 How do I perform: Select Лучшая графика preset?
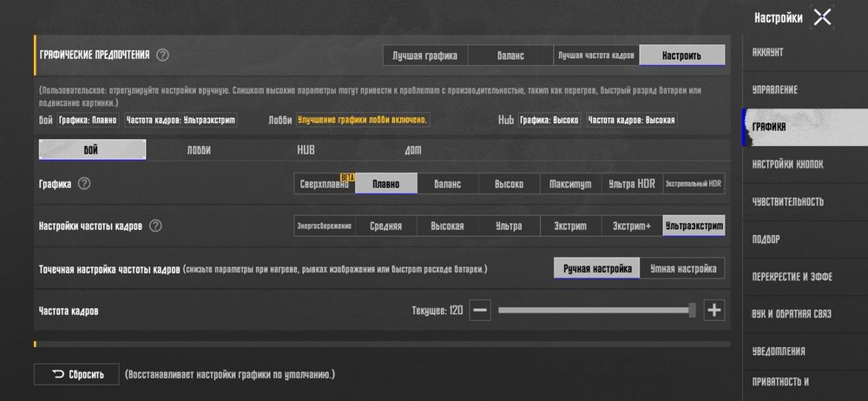[x=425, y=56]
